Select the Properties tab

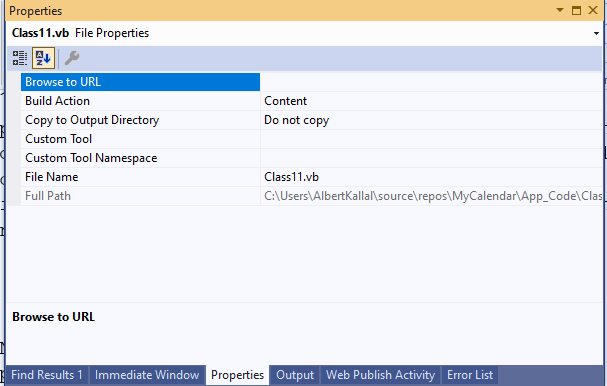pyautogui.click(x=237, y=375)
